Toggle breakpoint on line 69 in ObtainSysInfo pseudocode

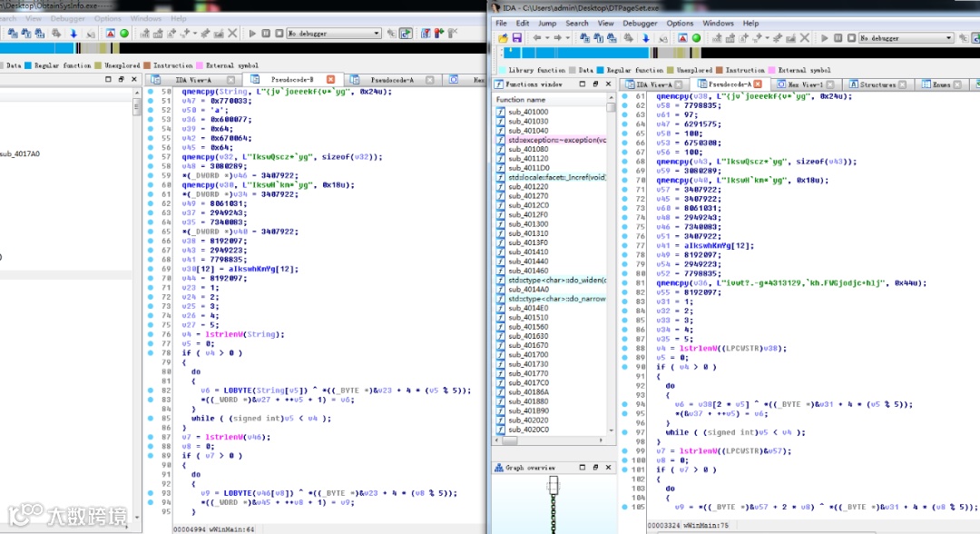point(151,269)
